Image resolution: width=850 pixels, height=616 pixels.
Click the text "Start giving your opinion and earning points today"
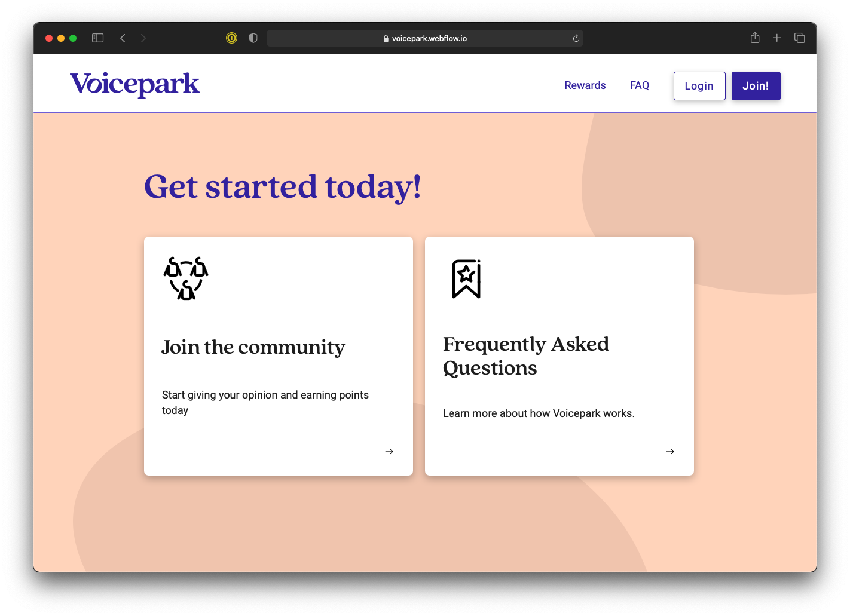265,403
